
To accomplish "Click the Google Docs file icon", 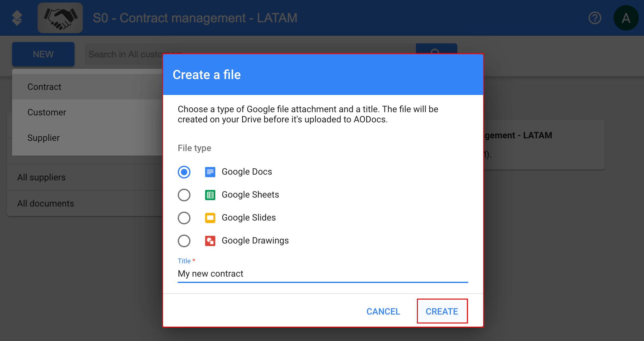I will (x=210, y=172).
